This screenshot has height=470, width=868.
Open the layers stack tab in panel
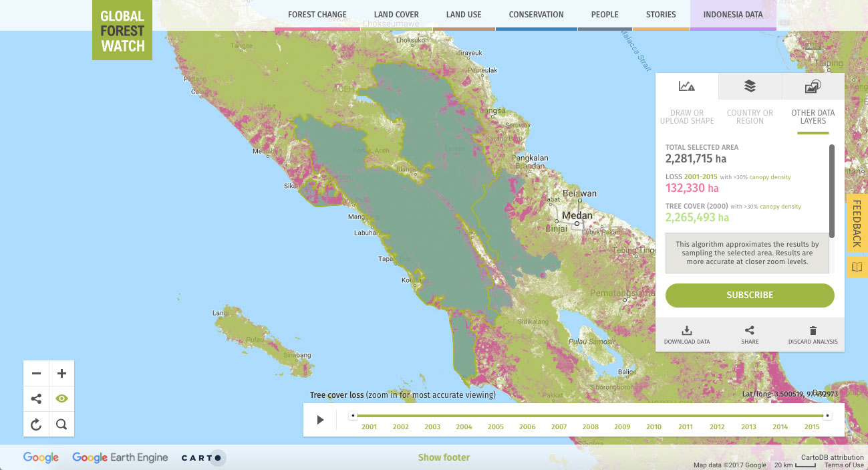pos(750,86)
